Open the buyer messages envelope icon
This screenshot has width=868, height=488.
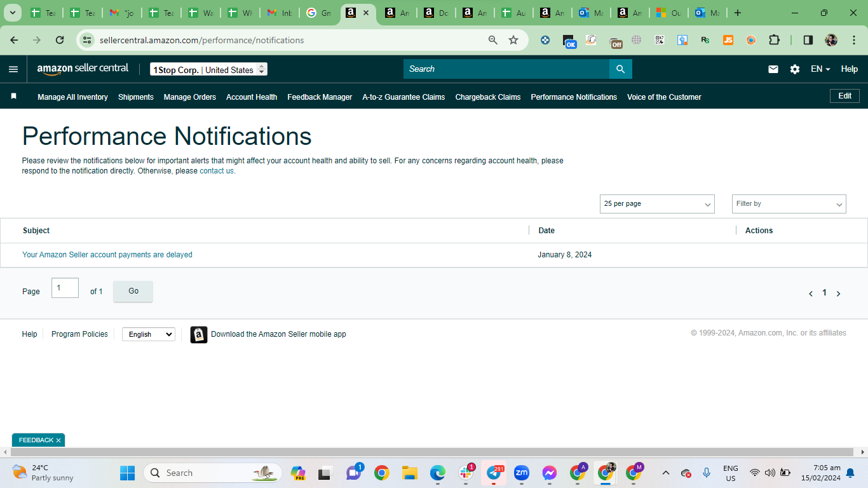(x=773, y=69)
